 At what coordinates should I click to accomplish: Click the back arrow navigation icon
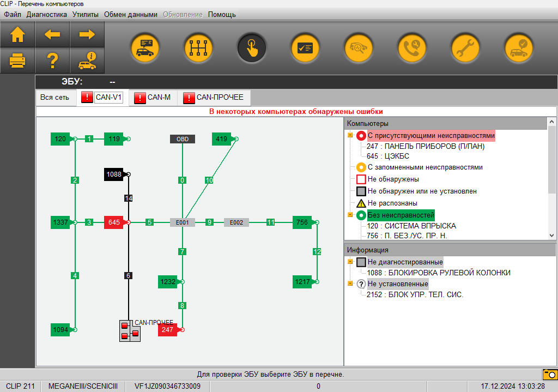[52, 34]
